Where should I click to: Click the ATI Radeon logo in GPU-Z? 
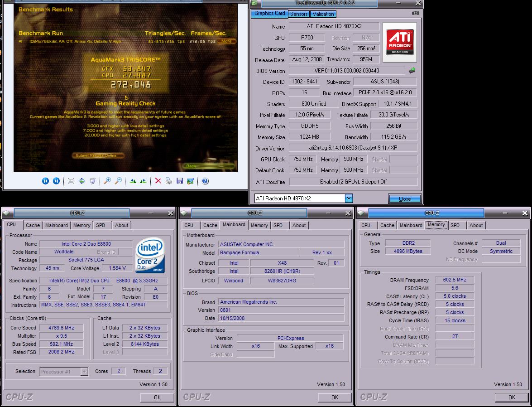pyautogui.click(x=400, y=42)
